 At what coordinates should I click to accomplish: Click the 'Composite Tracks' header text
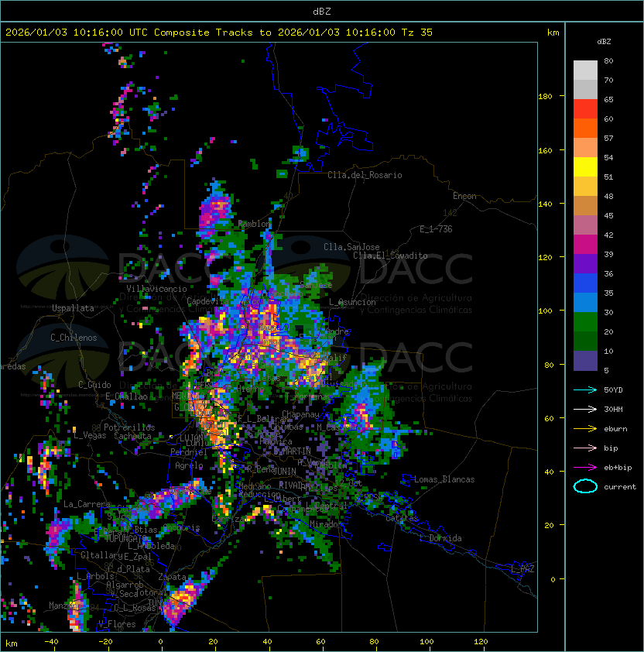point(204,33)
